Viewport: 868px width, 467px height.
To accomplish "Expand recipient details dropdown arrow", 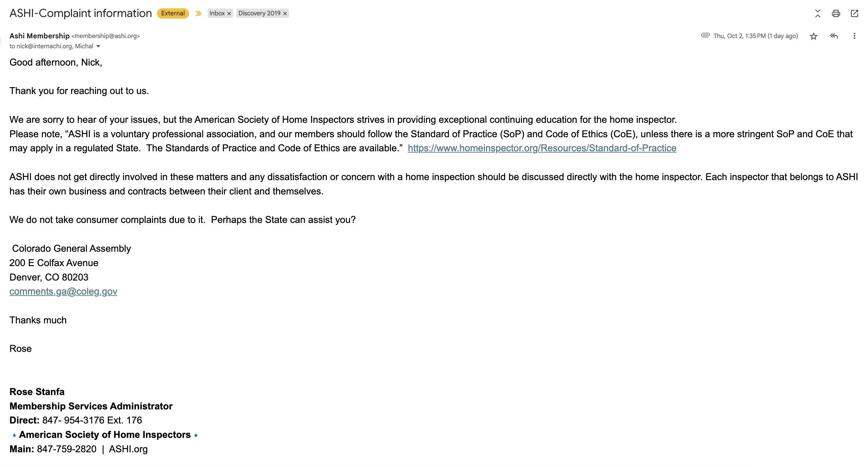I will point(99,46).
